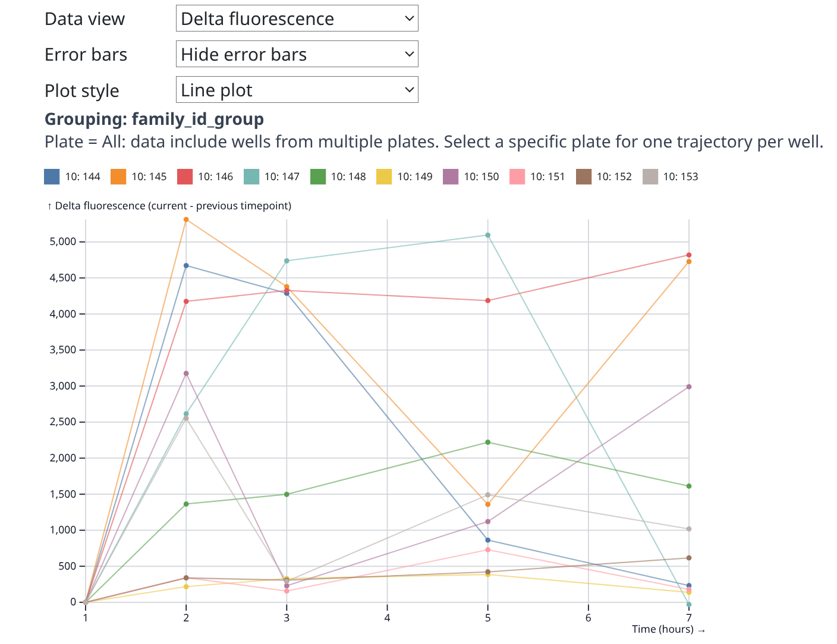Click the purple data point at hour 7
Viewport: 837px width, 644px height.
(689, 387)
